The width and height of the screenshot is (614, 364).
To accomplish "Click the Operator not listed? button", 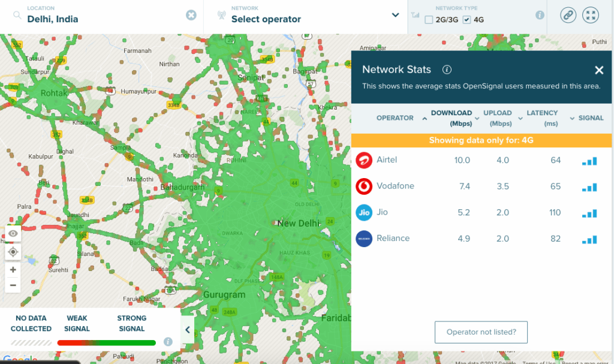I will click(481, 332).
